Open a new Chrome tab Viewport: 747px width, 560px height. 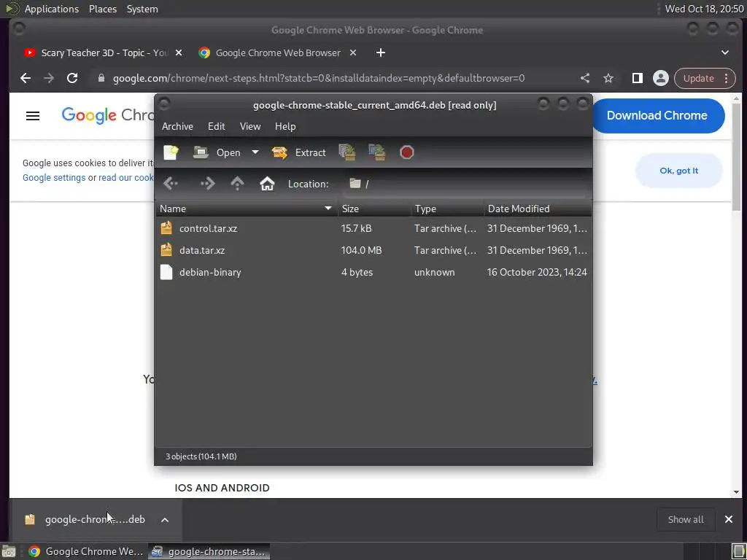(381, 52)
